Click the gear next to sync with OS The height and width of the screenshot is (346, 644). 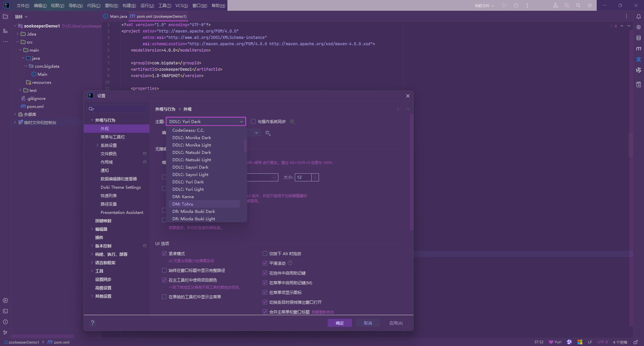pos(292,121)
